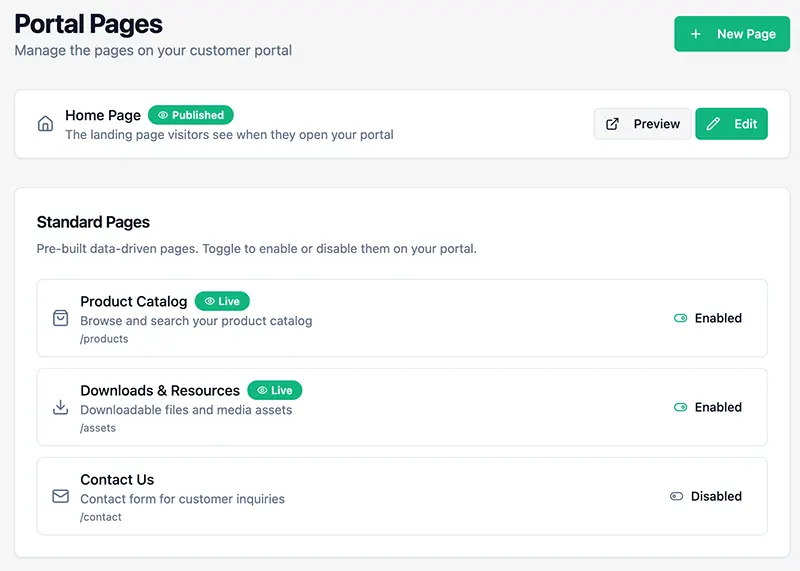Click the envelope icon for Contact Us
The image size is (800, 571).
(60, 496)
